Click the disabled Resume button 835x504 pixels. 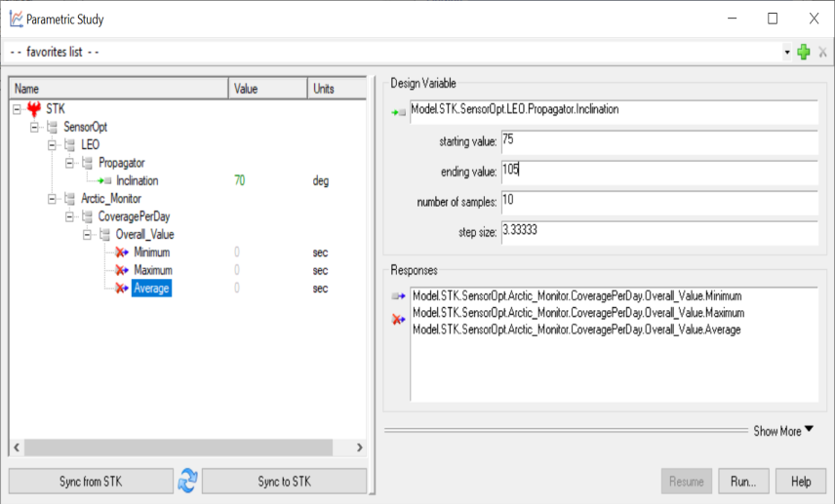pos(687,482)
